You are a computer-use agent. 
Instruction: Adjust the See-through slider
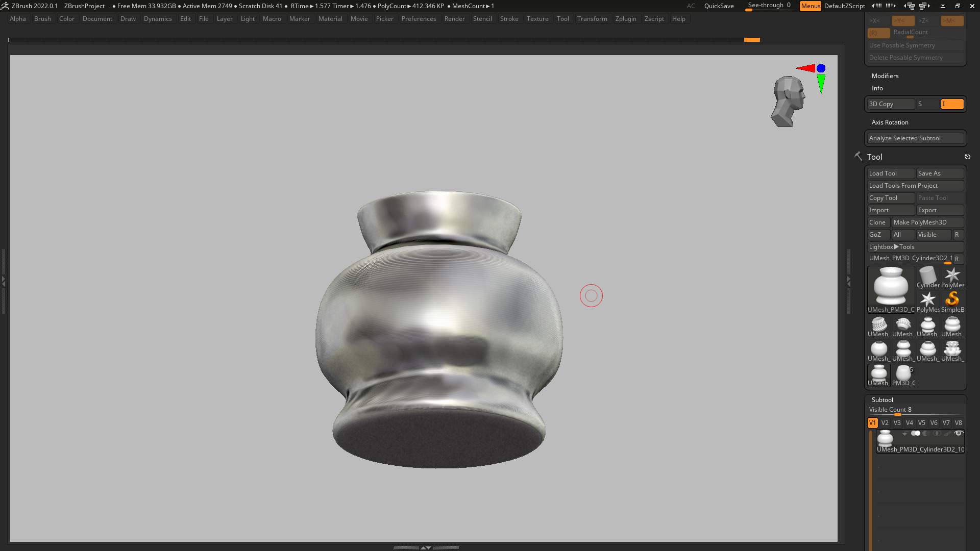pos(769,6)
